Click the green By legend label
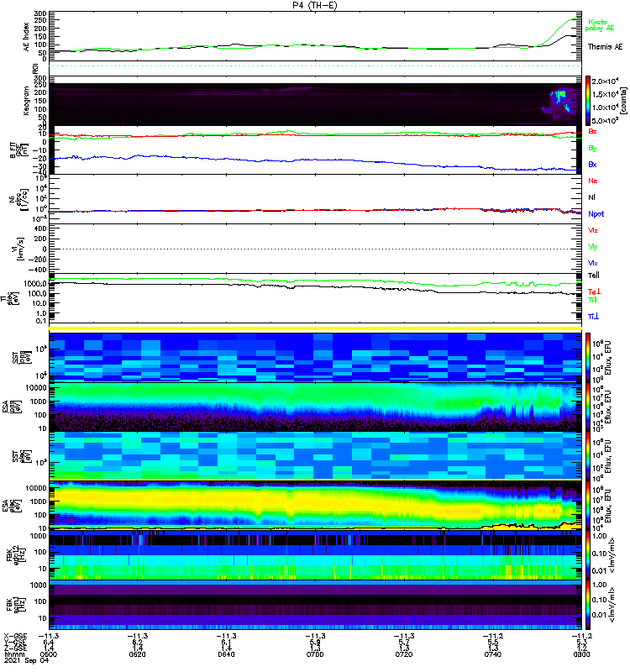The width and height of the screenshot is (630, 672). pos(592,149)
